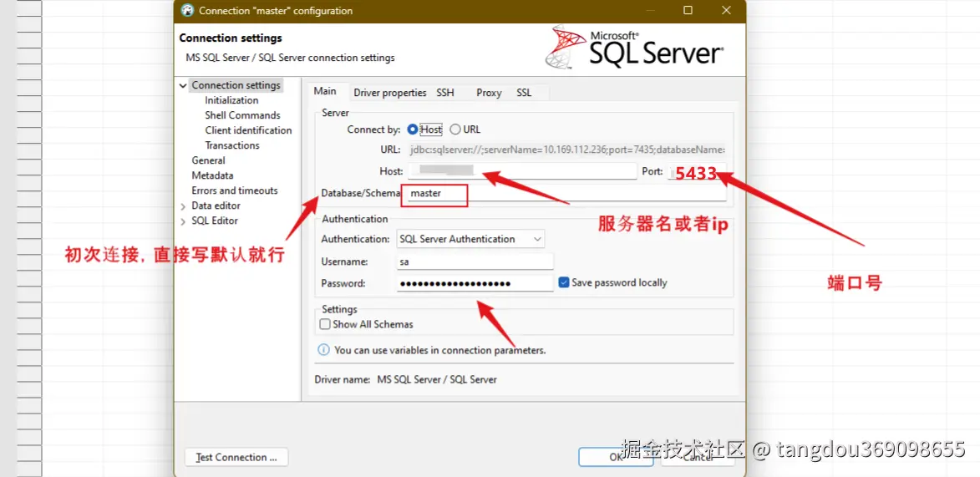Open the SSL tab
This screenshot has height=477, width=980.
pyautogui.click(x=524, y=93)
